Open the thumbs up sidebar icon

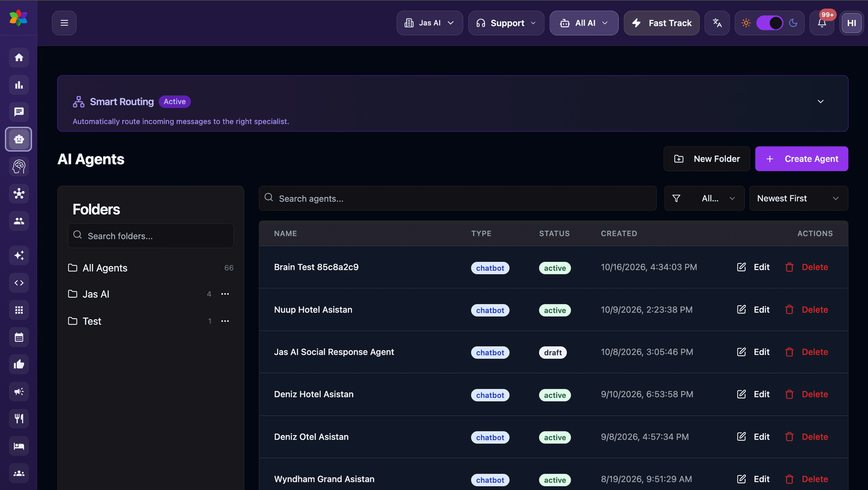(19, 364)
